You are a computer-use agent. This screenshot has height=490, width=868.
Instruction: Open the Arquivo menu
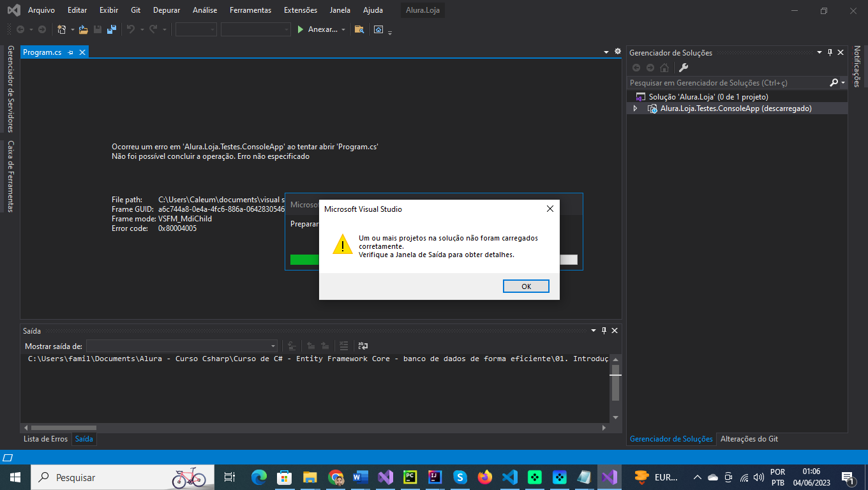click(x=41, y=10)
